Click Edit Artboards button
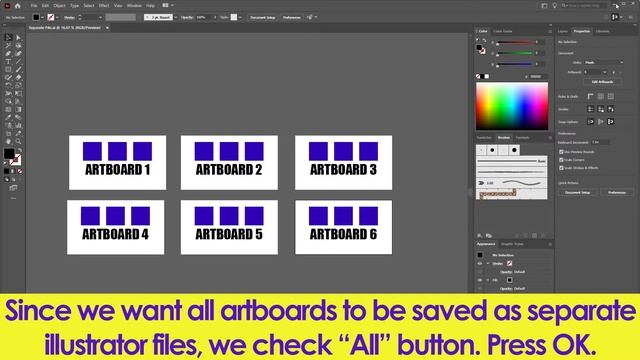Viewport: 640px width, 360px height. [602, 82]
